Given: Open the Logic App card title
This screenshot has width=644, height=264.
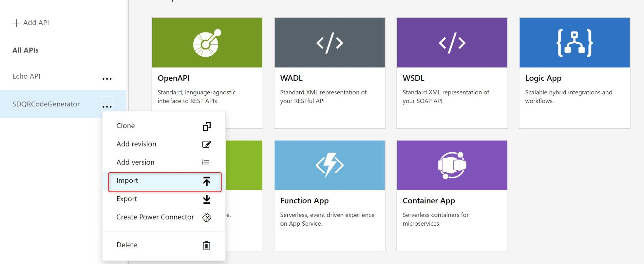Looking at the screenshot, I should [543, 78].
